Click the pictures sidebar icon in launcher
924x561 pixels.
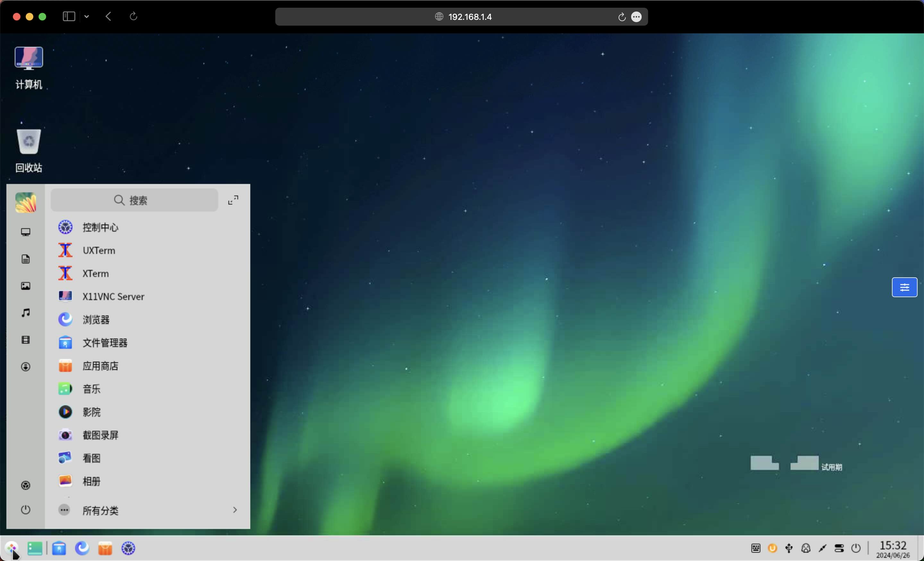(x=25, y=286)
